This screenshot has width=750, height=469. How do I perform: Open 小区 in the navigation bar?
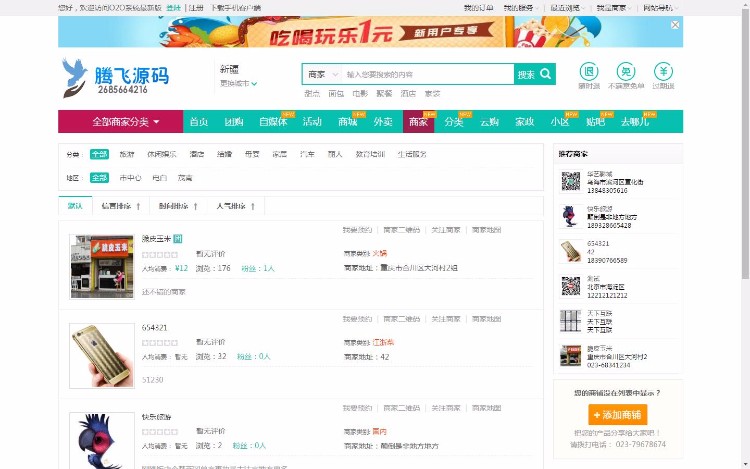click(560, 121)
